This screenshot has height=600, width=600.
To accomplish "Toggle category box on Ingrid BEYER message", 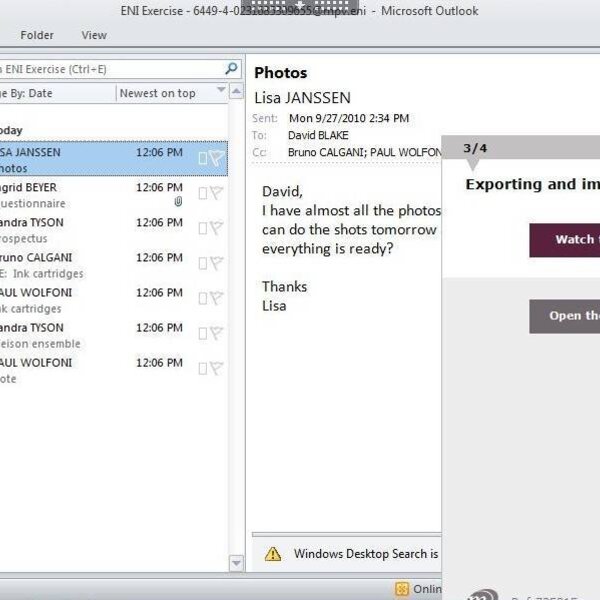I will coord(203,193).
